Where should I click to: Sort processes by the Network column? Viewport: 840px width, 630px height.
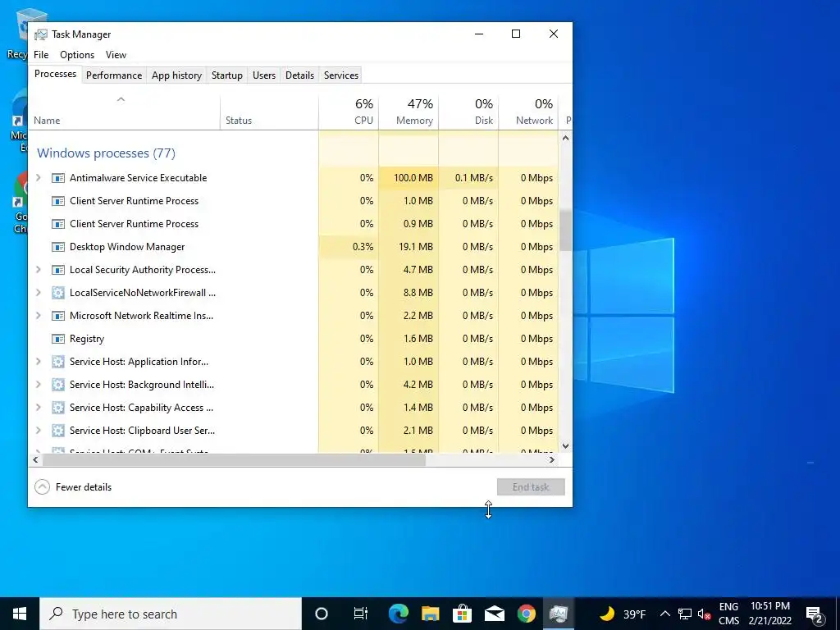coord(529,112)
